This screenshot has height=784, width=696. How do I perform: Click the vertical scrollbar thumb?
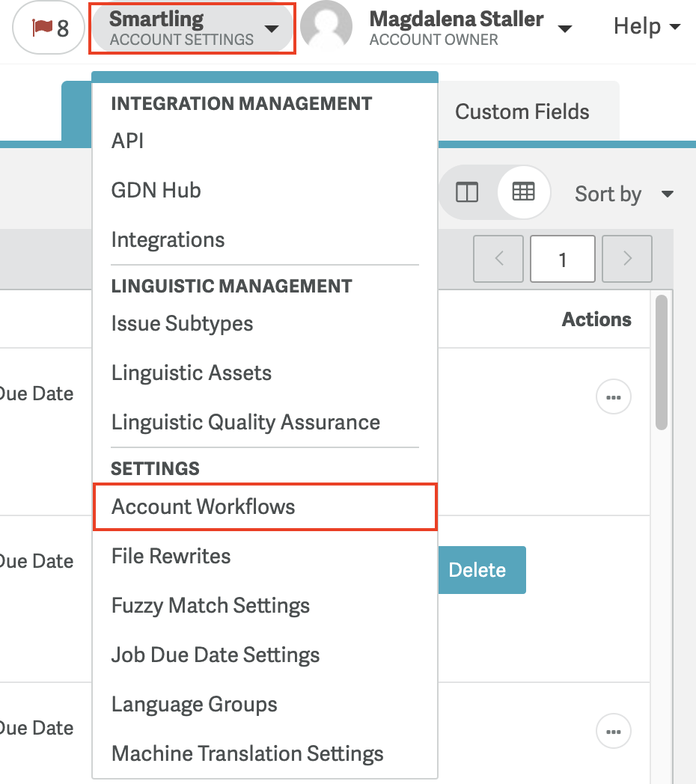(661, 362)
